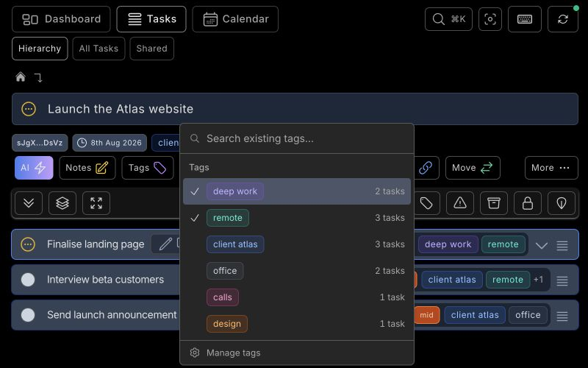Click the layers stack icon
The width and height of the screenshot is (588, 368).
click(x=62, y=203)
